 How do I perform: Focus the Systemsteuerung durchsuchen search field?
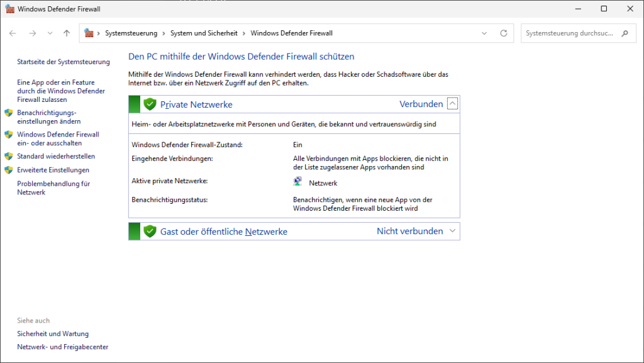(579, 33)
